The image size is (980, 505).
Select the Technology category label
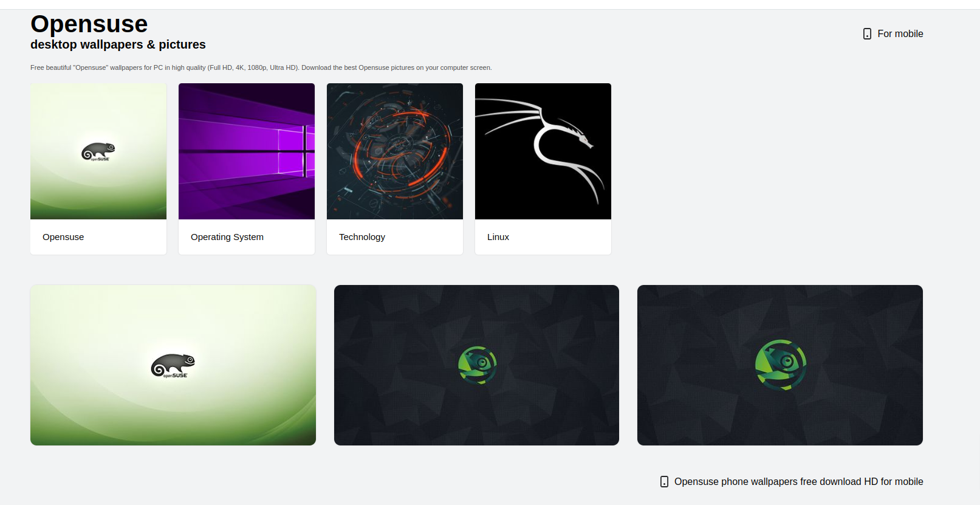point(362,237)
